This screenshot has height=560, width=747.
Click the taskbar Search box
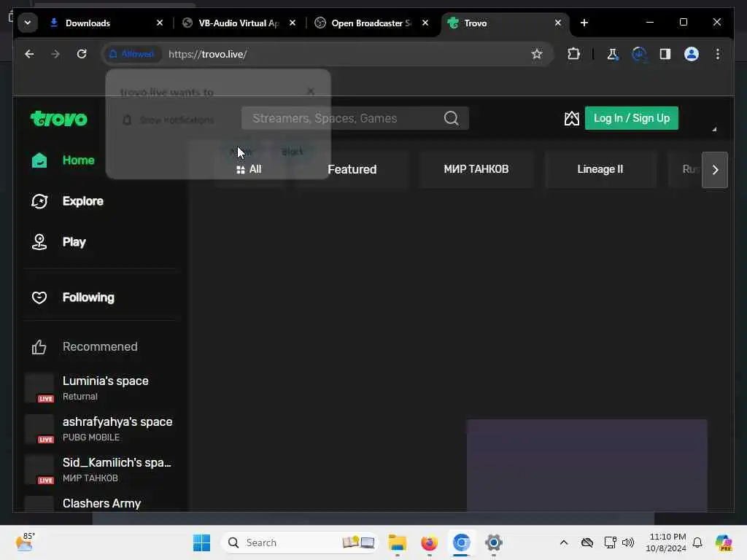pyautogui.click(x=300, y=542)
